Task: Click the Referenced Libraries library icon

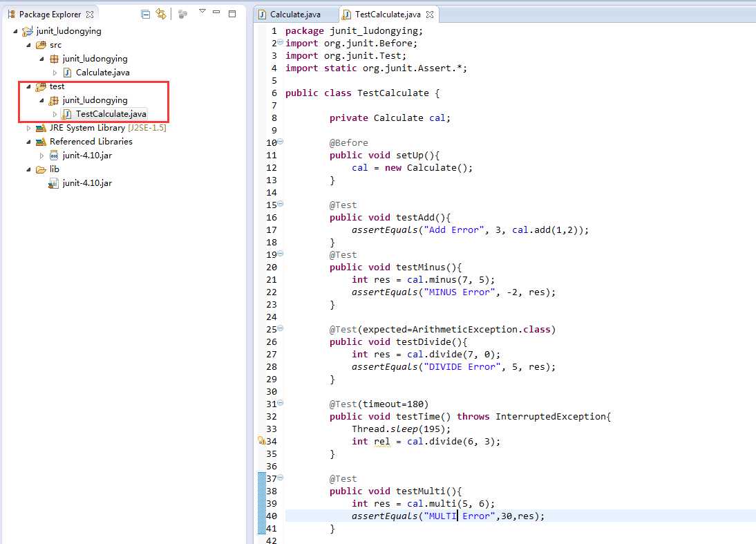Action: coord(41,142)
